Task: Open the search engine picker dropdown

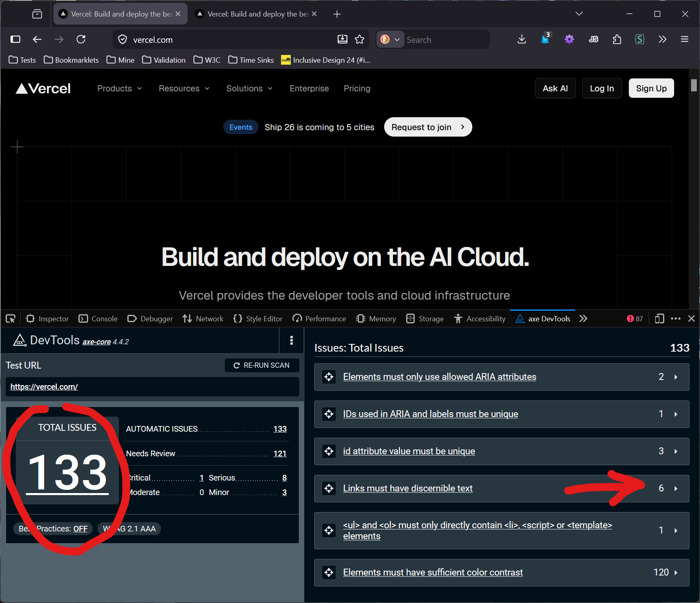Action: [x=390, y=39]
